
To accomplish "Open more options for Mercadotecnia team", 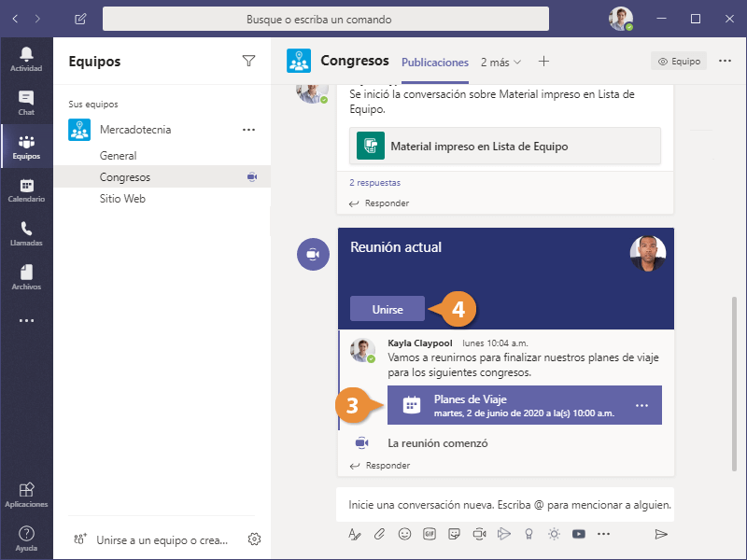I will 248,130.
